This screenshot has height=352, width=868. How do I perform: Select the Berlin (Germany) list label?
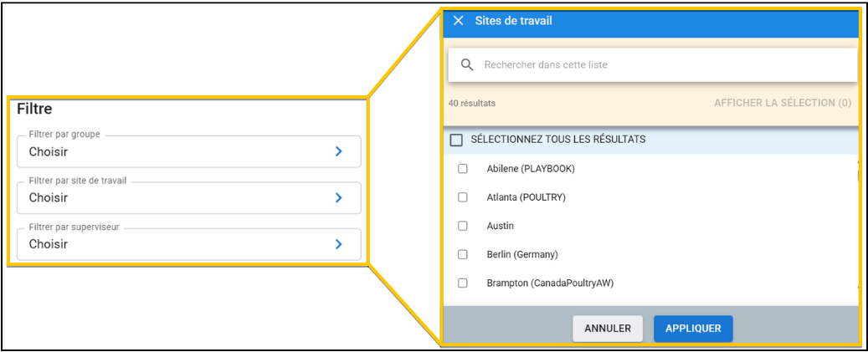point(521,254)
